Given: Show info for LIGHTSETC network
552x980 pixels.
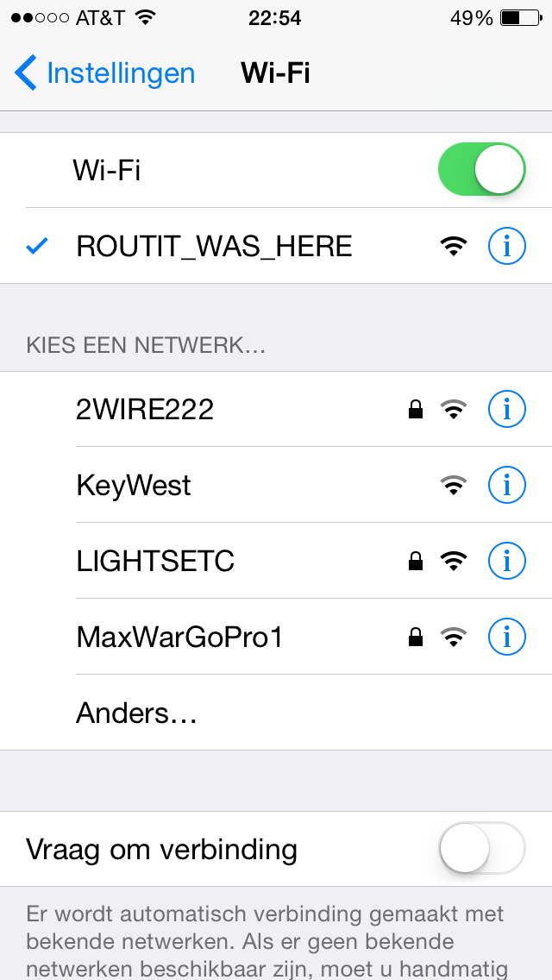Looking at the screenshot, I should tap(506, 561).
